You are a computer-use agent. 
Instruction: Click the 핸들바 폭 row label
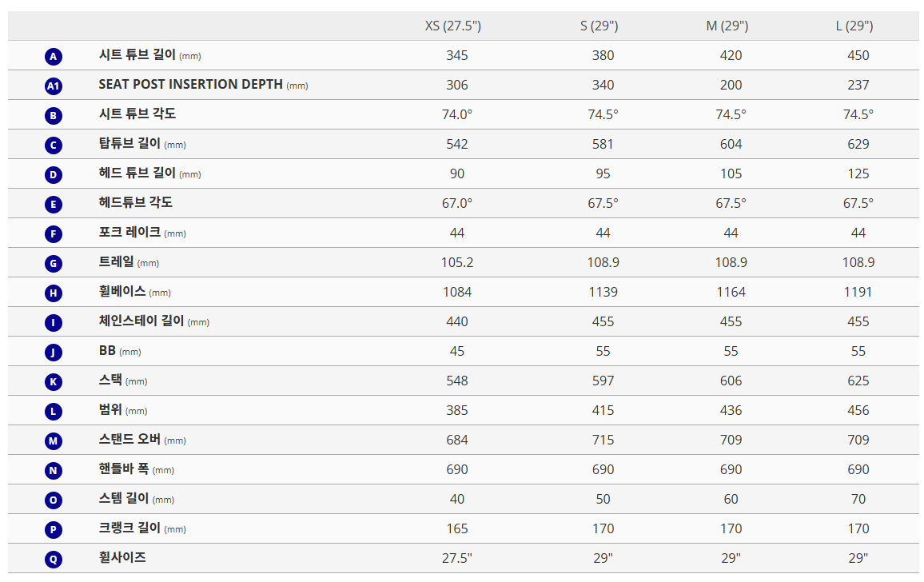[124, 469]
